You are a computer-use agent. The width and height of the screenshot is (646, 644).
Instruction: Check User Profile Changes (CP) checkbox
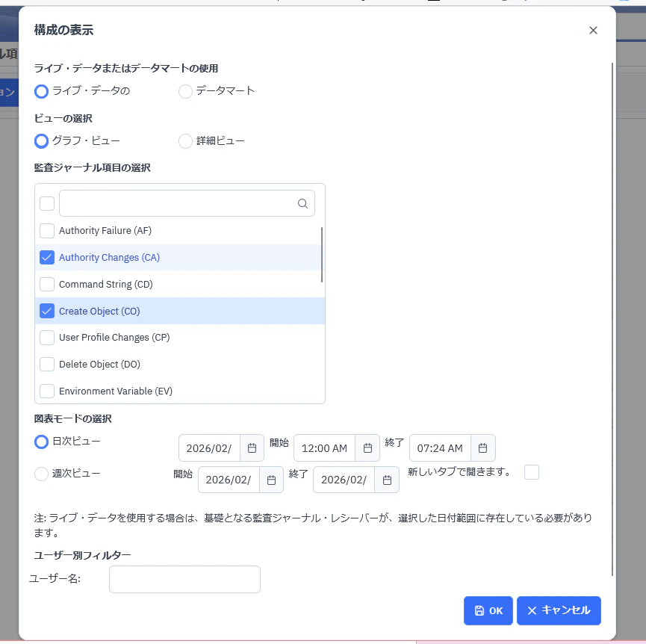47,338
